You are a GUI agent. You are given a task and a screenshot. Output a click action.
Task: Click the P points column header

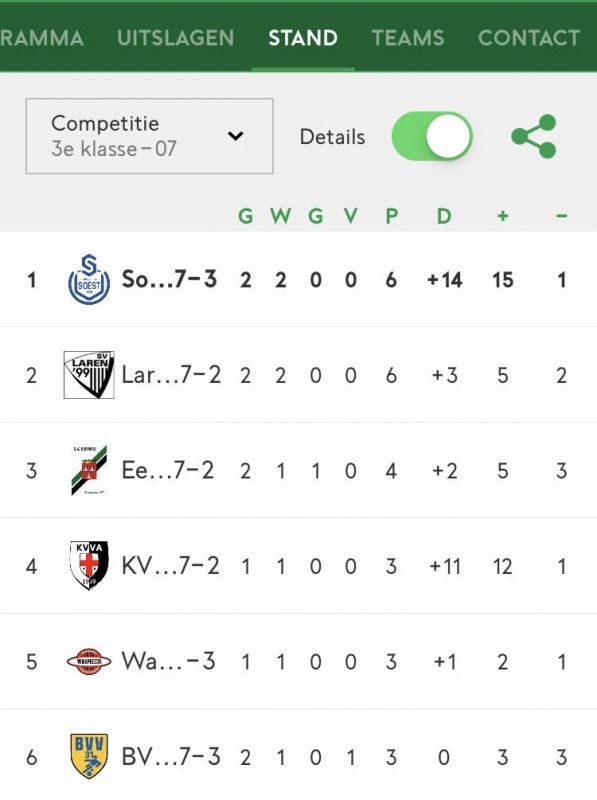point(391,216)
